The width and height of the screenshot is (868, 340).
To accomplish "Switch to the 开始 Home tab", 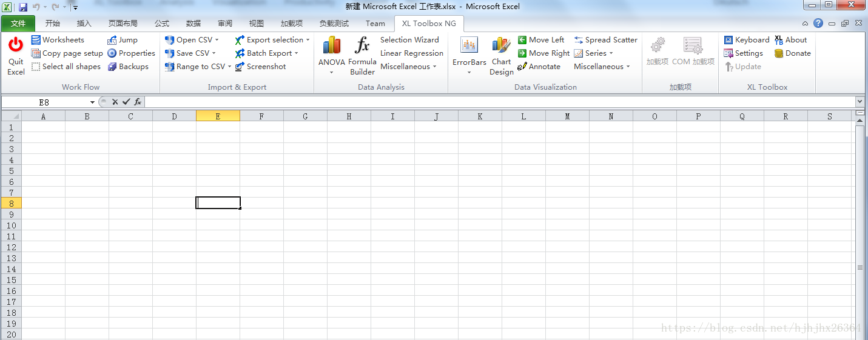I will (x=53, y=23).
